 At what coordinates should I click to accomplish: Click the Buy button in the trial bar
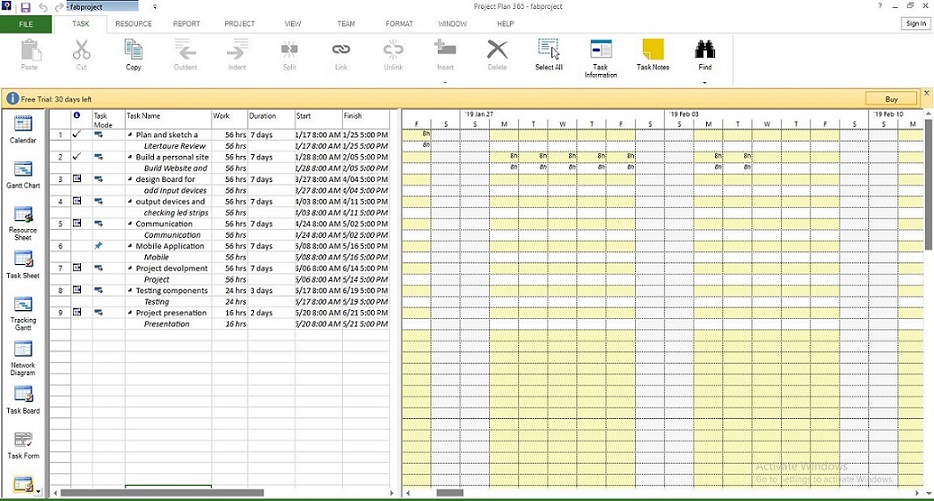(x=891, y=99)
